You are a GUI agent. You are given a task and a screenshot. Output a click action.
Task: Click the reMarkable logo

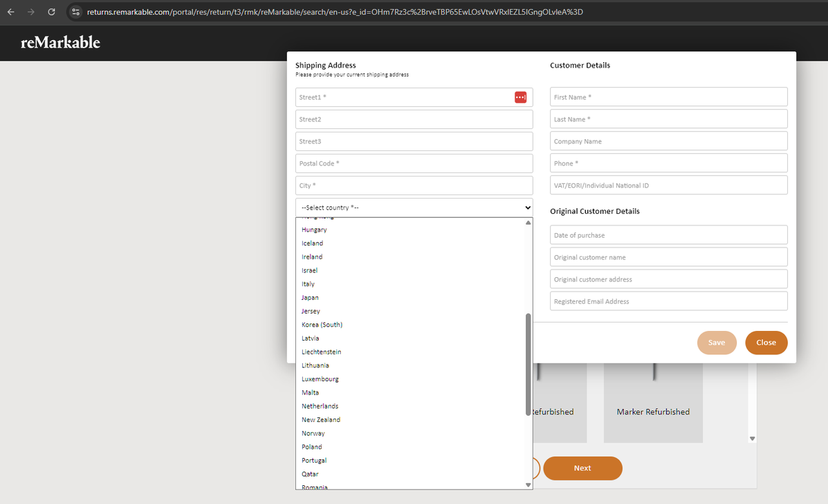tap(61, 43)
